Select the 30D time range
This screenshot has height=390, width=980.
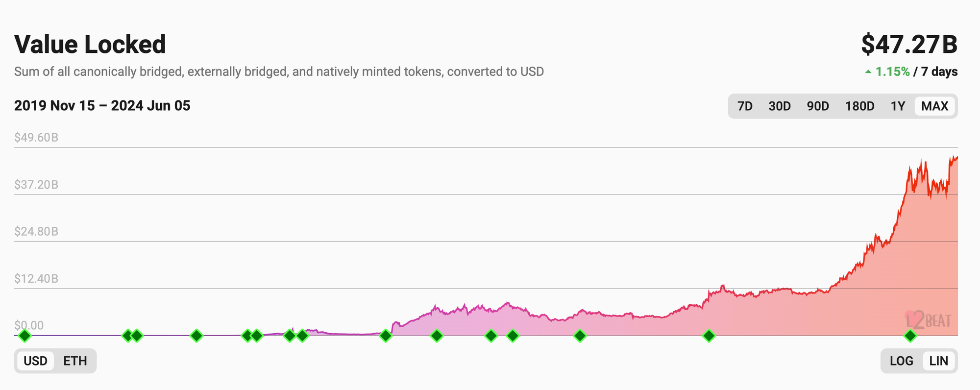[779, 106]
